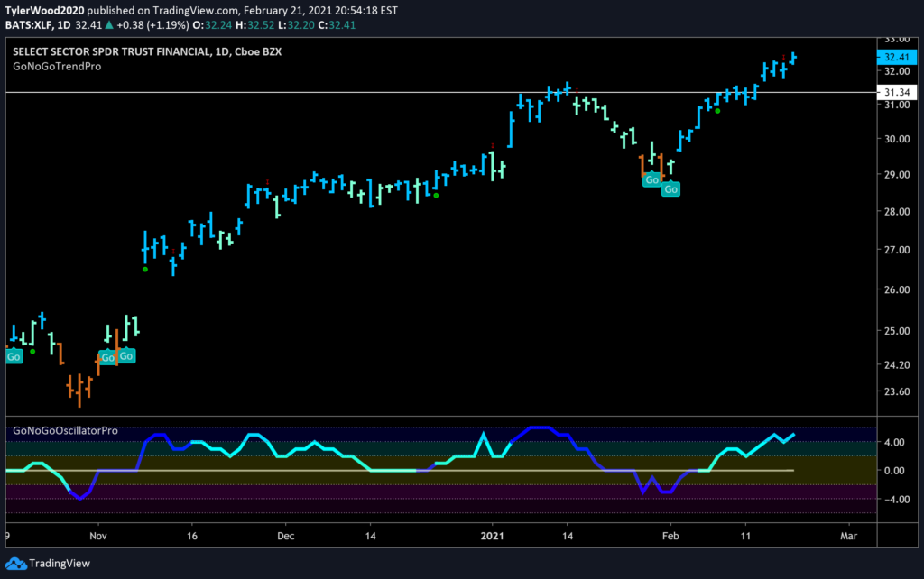Viewport: 924px width, 579px height.
Task: Click the 4.00 oscillator scale label
Action: pyautogui.click(x=894, y=442)
